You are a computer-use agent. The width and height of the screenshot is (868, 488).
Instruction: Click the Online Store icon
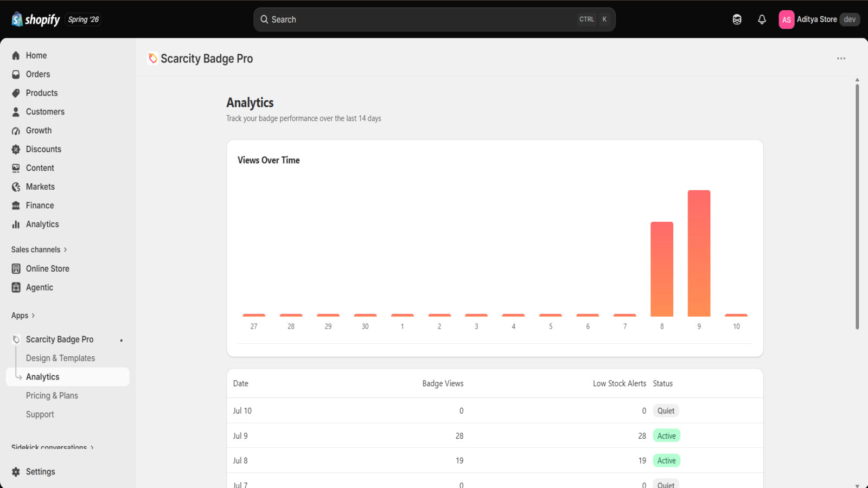pyautogui.click(x=16, y=269)
